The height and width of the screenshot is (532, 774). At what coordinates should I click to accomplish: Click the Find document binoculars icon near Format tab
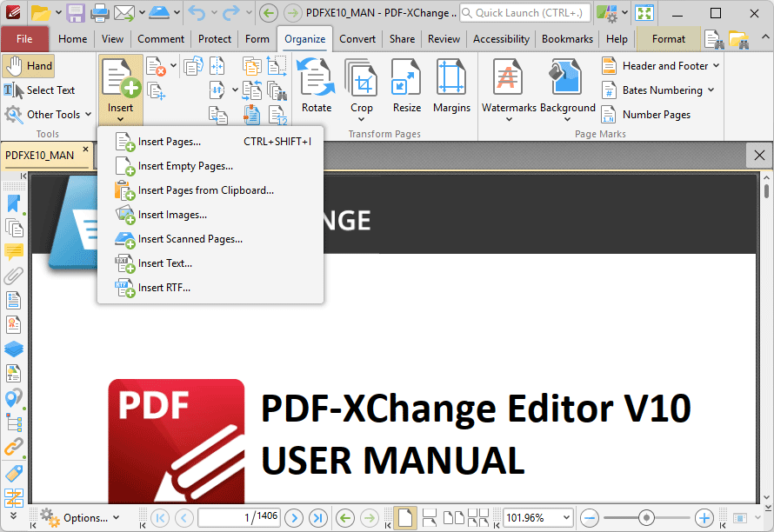coord(714,39)
